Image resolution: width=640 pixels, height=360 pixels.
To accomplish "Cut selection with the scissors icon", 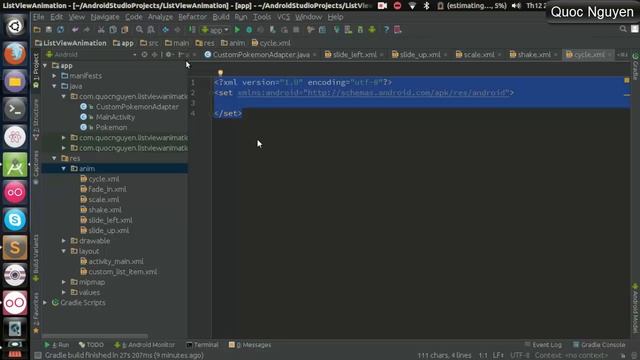I will [x=101, y=30].
